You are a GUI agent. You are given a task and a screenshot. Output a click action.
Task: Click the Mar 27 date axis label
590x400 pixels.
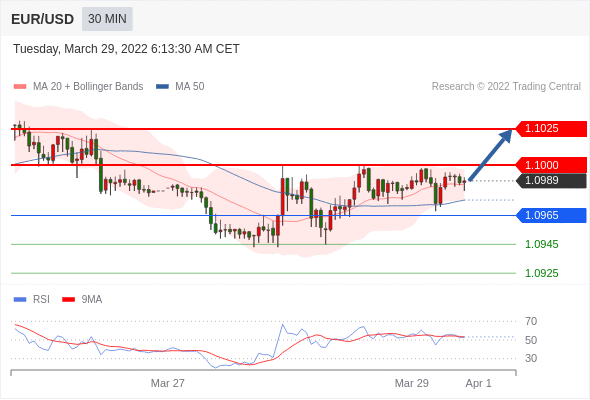[168, 383]
